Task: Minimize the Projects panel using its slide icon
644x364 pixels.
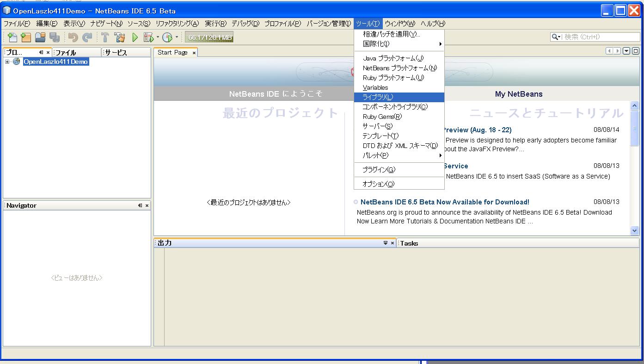Action: 41,53
